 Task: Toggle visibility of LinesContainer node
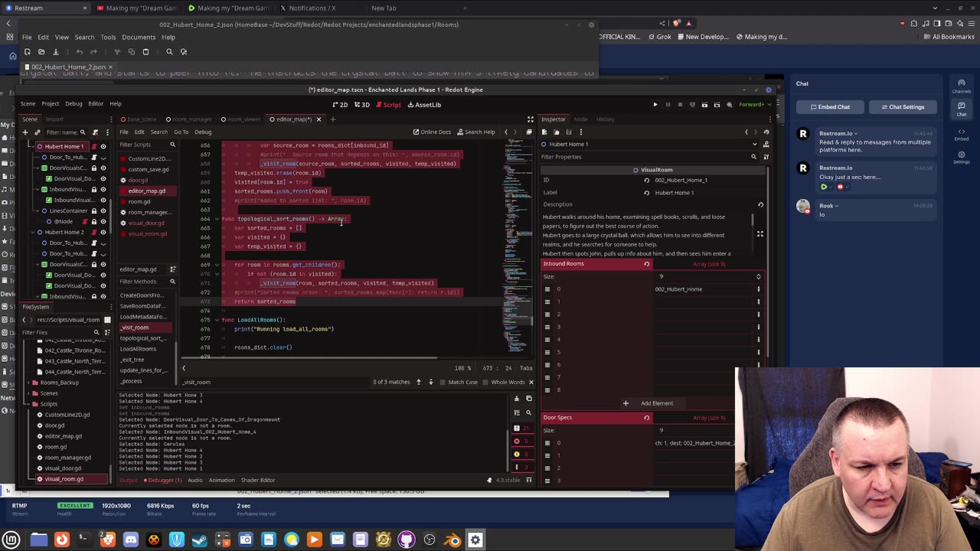pyautogui.click(x=103, y=210)
